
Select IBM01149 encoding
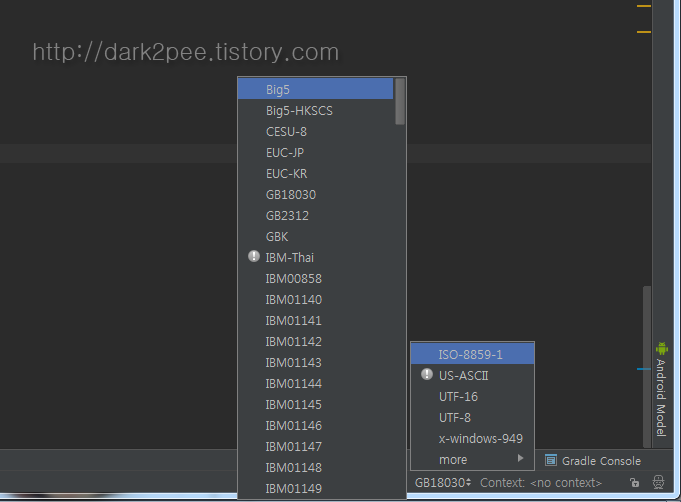tap(315, 488)
